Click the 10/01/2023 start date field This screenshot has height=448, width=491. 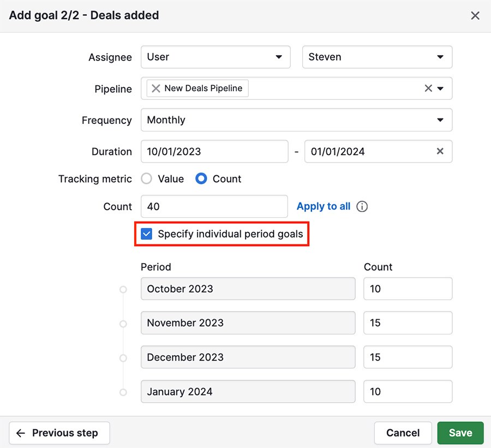pos(214,151)
